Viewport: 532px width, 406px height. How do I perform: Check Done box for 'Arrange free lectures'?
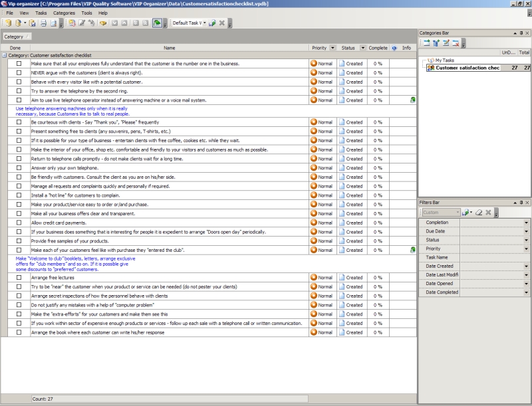pos(19,278)
